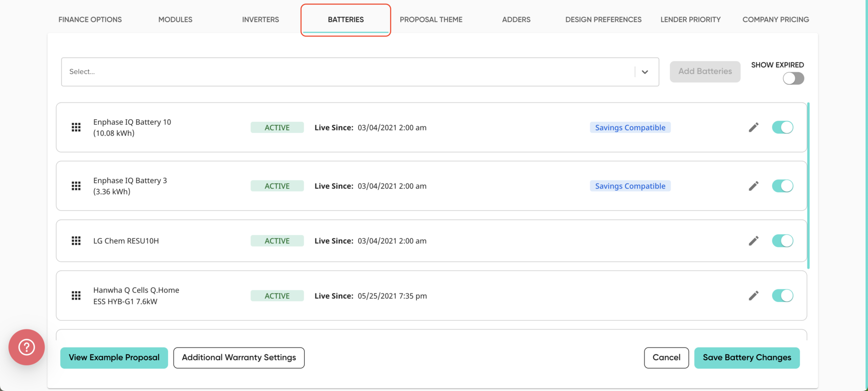The height and width of the screenshot is (391, 868).
Task: Click drag handle for LG Chem RESU10H
Action: click(76, 241)
